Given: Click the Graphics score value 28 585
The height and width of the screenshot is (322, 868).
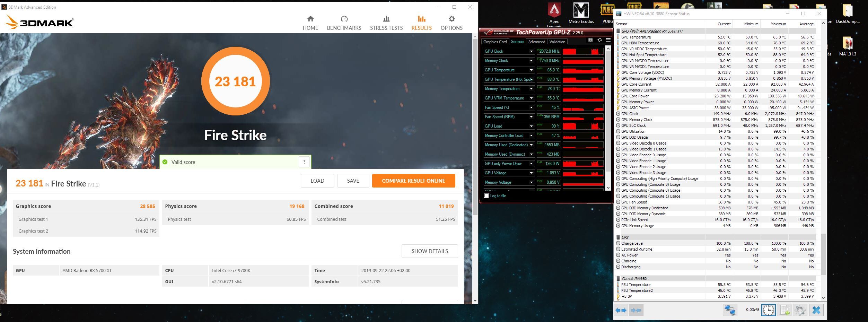Looking at the screenshot, I should 147,206.
